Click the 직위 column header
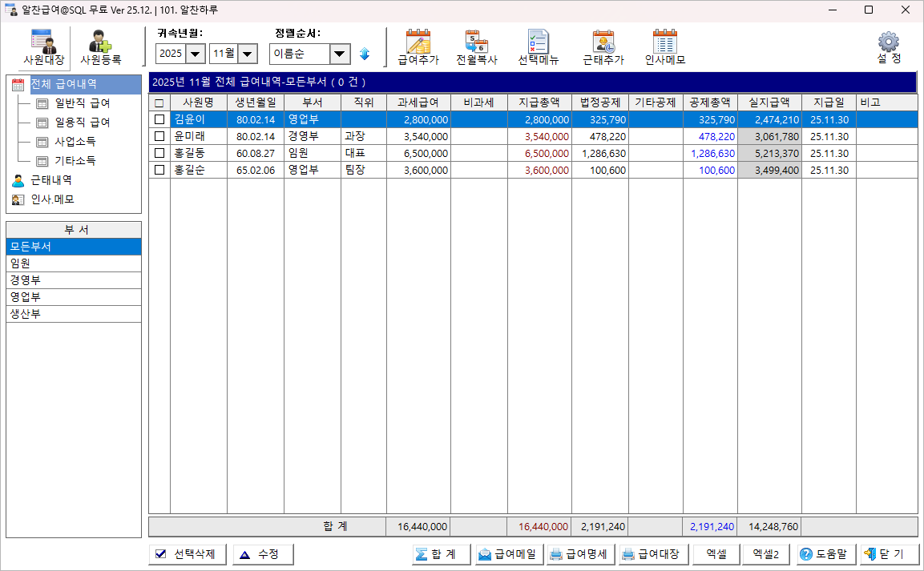 click(364, 103)
